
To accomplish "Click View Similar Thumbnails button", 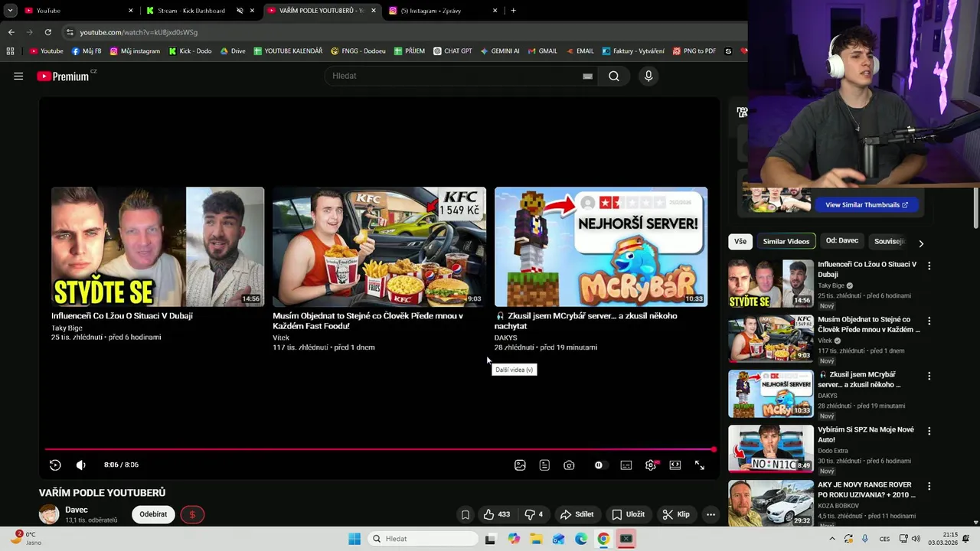I will tap(867, 205).
